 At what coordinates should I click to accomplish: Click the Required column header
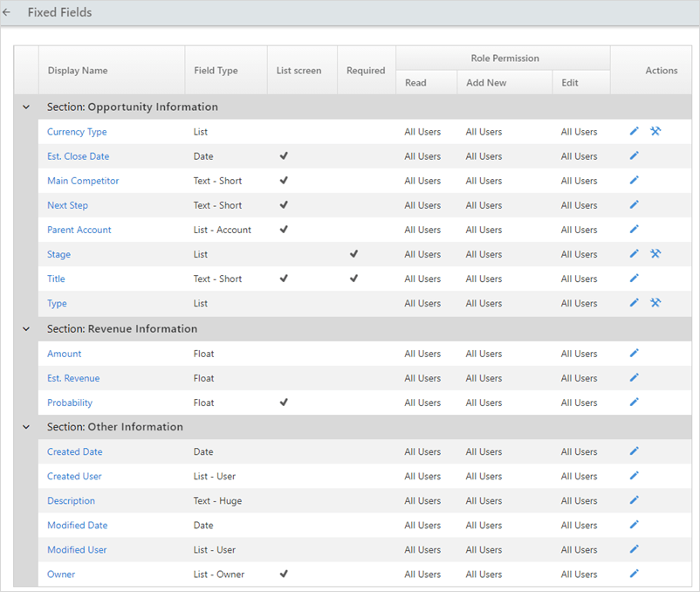click(x=366, y=71)
